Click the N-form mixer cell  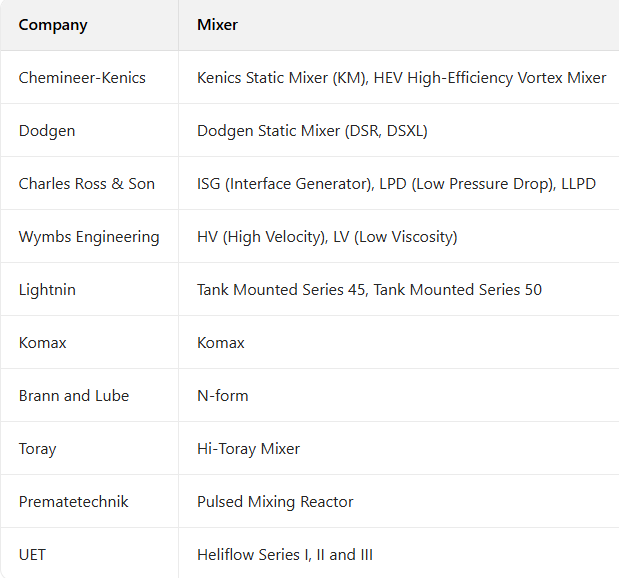click(x=223, y=396)
